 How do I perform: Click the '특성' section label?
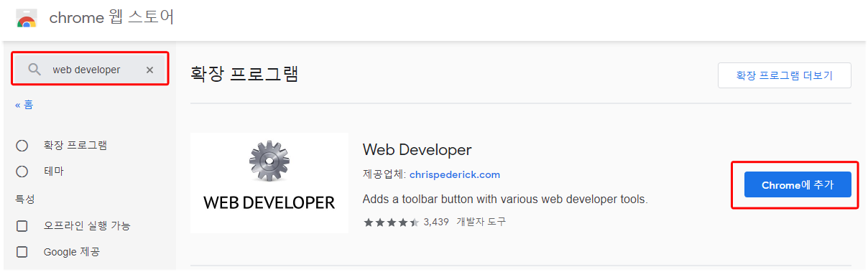point(25,199)
